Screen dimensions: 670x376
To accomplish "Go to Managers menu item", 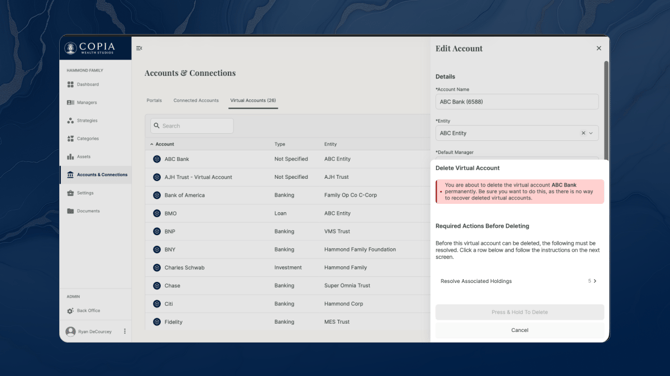I will pyautogui.click(x=87, y=103).
